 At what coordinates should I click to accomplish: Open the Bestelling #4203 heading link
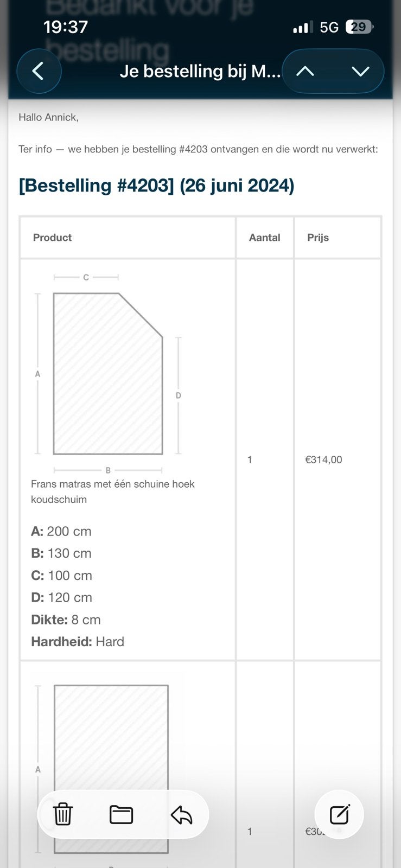coord(156,186)
